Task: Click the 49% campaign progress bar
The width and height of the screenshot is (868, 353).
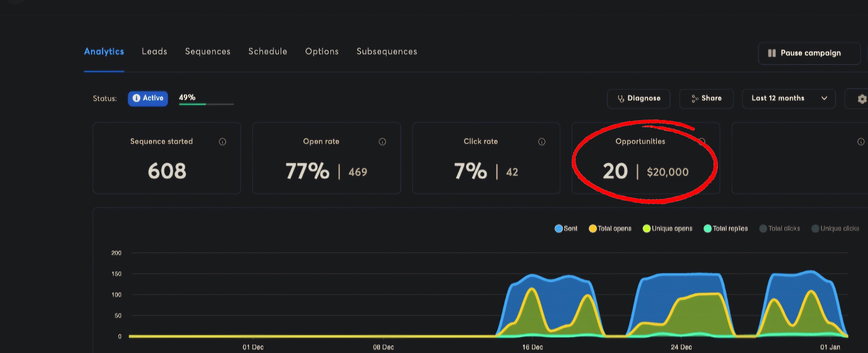Action: pyautogui.click(x=206, y=104)
